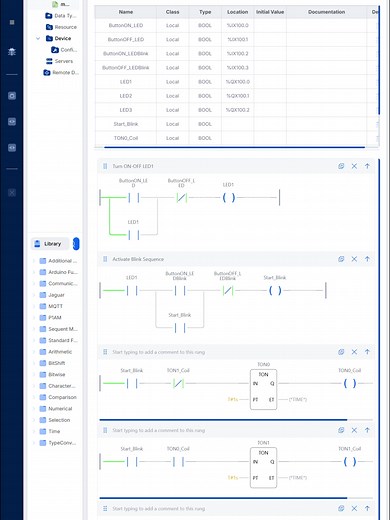
Task: Duplicate the rung containing TON1 block
Action: (x=341, y=430)
